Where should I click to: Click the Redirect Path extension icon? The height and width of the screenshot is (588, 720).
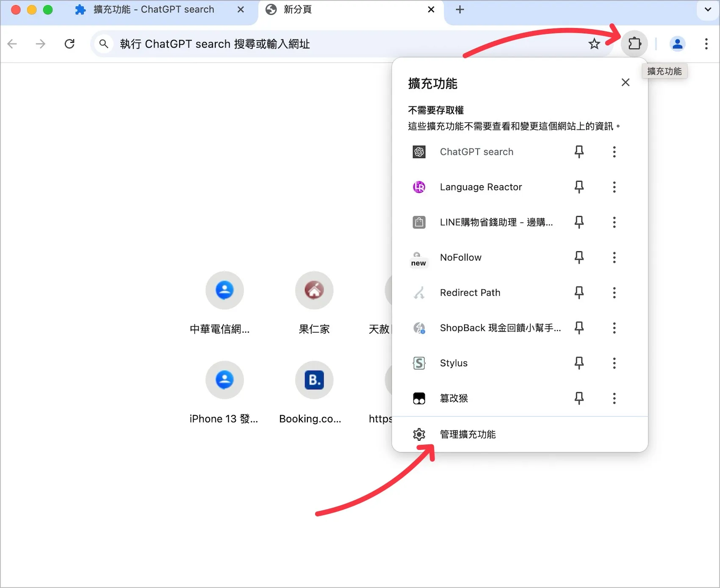pyautogui.click(x=419, y=292)
